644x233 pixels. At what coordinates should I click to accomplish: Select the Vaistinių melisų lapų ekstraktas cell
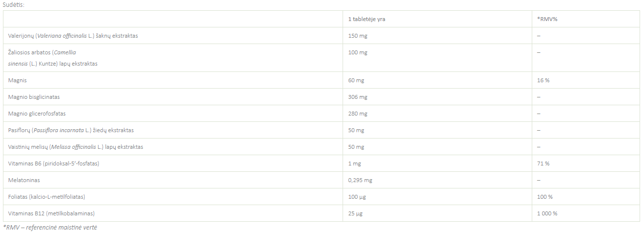coord(75,147)
